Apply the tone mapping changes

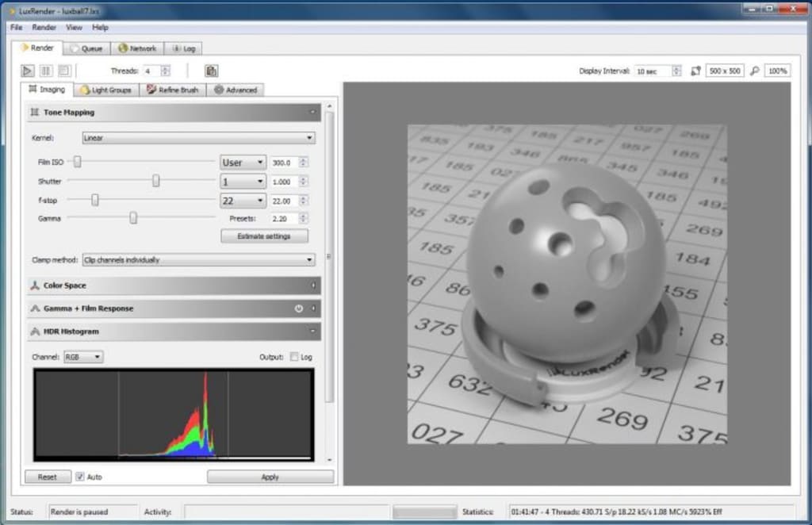coord(270,477)
